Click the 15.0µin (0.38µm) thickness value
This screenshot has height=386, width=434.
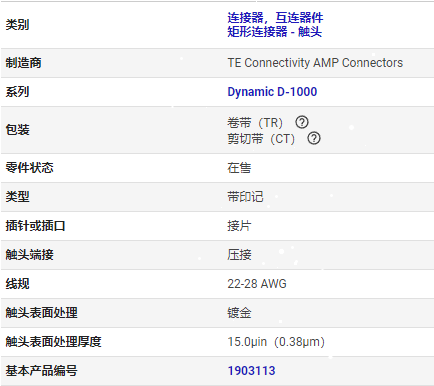276,342
